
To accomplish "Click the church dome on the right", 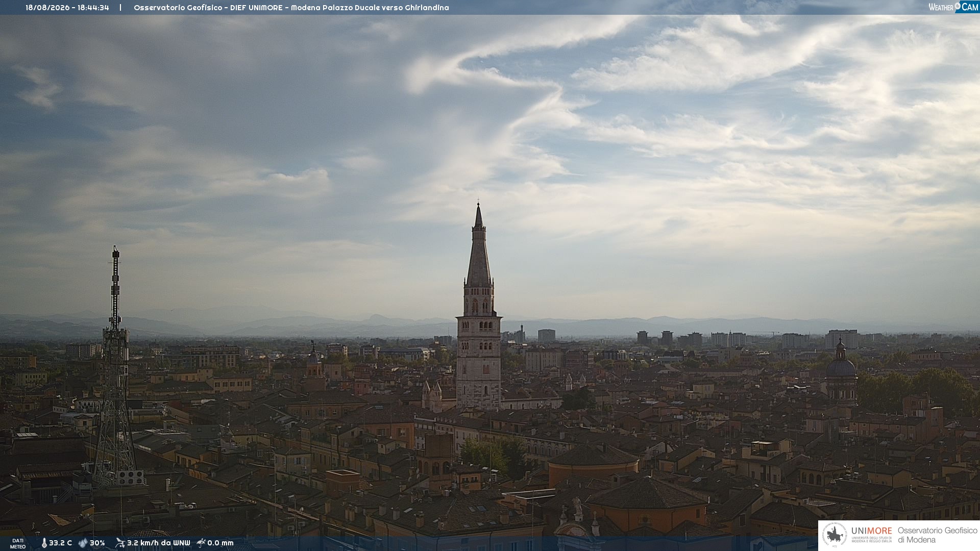I will click(x=841, y=367).
